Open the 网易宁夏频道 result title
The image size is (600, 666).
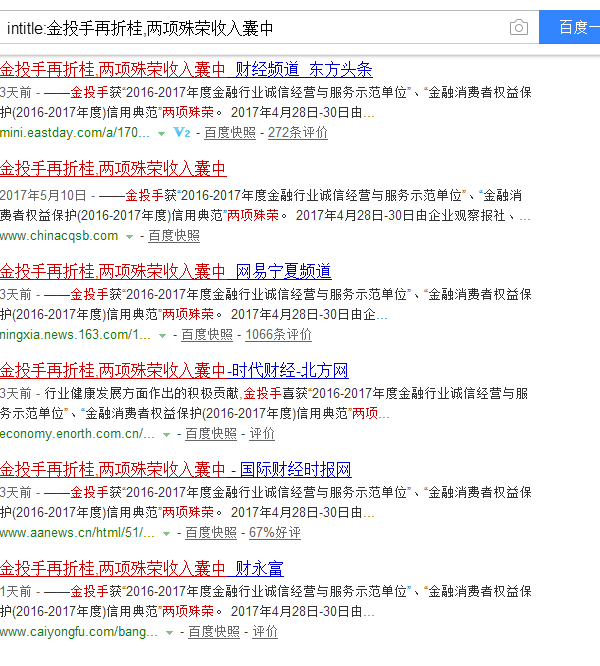point(166,271)
